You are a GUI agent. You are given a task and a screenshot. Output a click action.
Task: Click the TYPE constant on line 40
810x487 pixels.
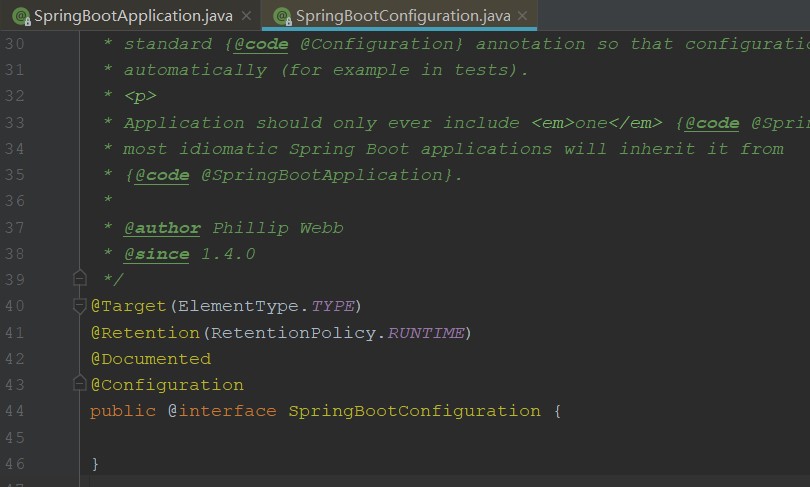(x=333, y=306)
